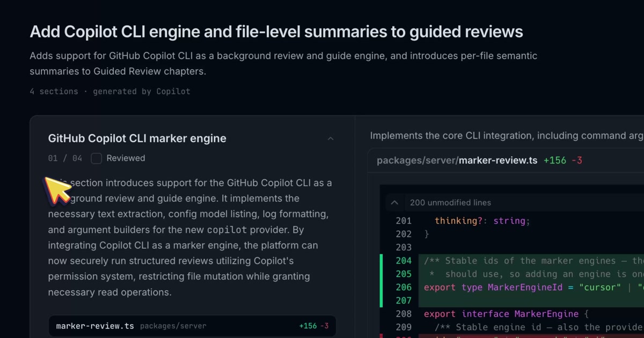Select the inline 'copilot' code word in description
This screenshot has width=644, height=338.
tap(227, 230)
